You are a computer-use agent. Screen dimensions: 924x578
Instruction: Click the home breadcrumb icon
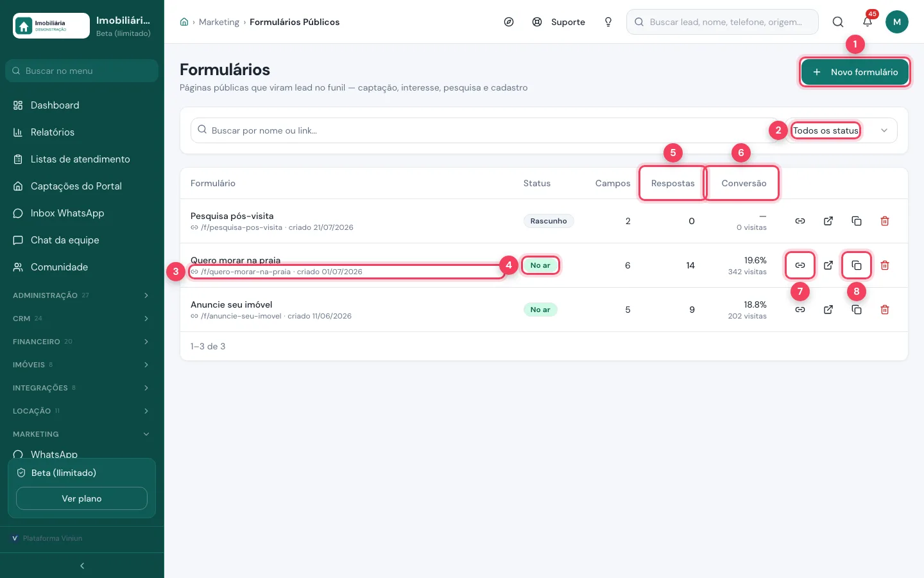pos(184,22)
